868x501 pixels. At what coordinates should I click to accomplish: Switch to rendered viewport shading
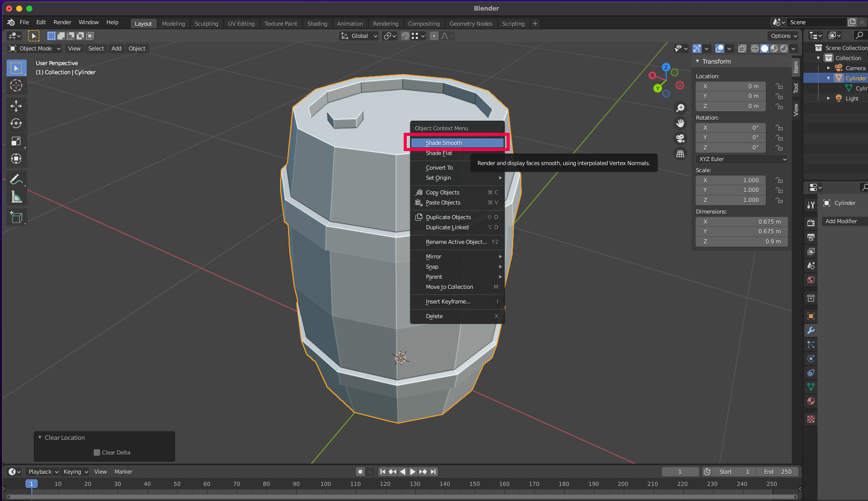click(784, 48)
